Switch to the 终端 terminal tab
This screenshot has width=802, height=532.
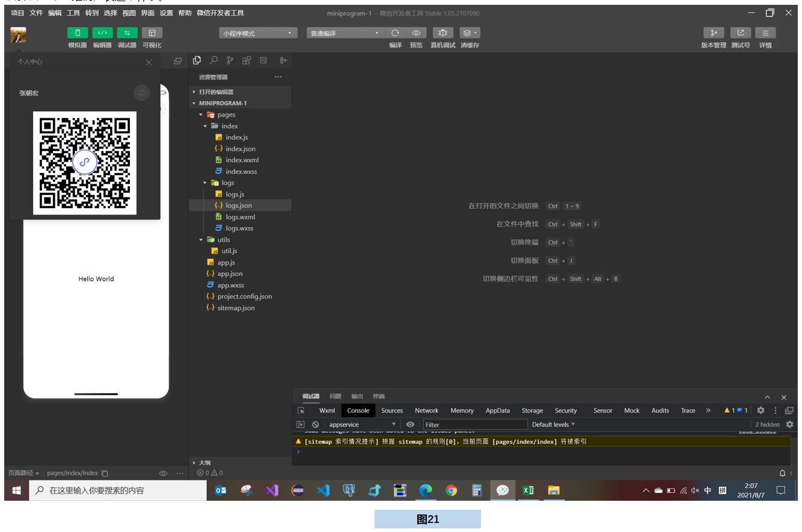pos(379,396)
